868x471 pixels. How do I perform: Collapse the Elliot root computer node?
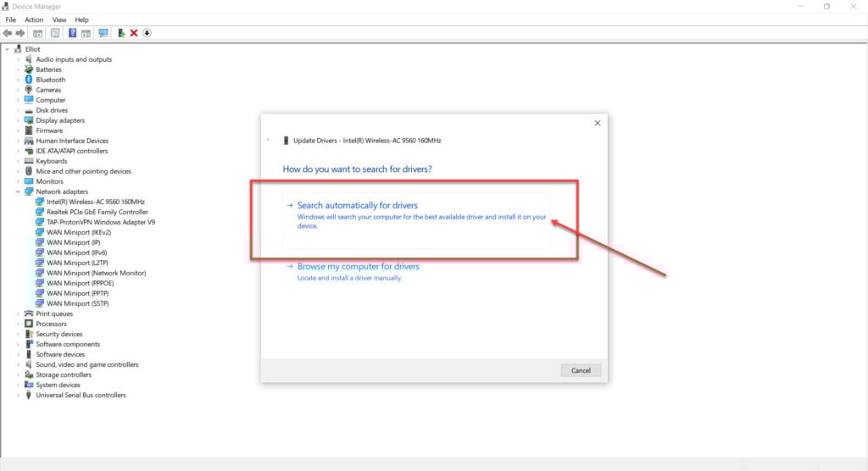(7, 49)
